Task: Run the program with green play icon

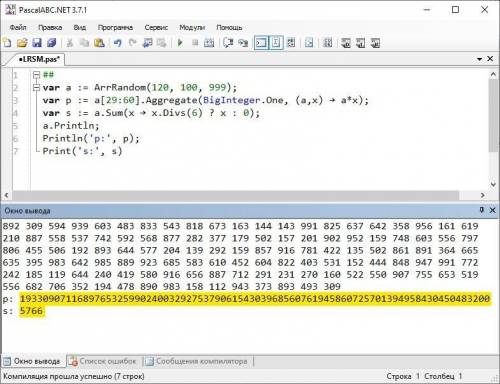Action: coord(180,43)
